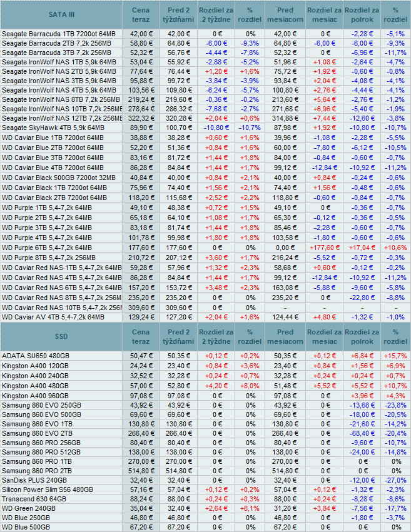This screenshot has height=532, width=411.
Task: Click WD Caviar AV 4TB current price 129,24 €
Action: [141, 317]
